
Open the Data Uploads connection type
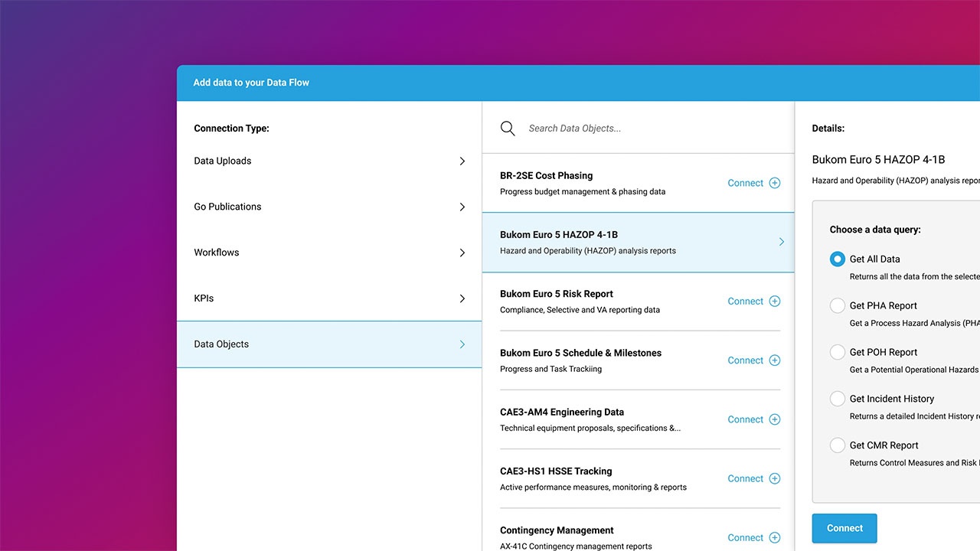pyautogui.click(x=329, y=161)
